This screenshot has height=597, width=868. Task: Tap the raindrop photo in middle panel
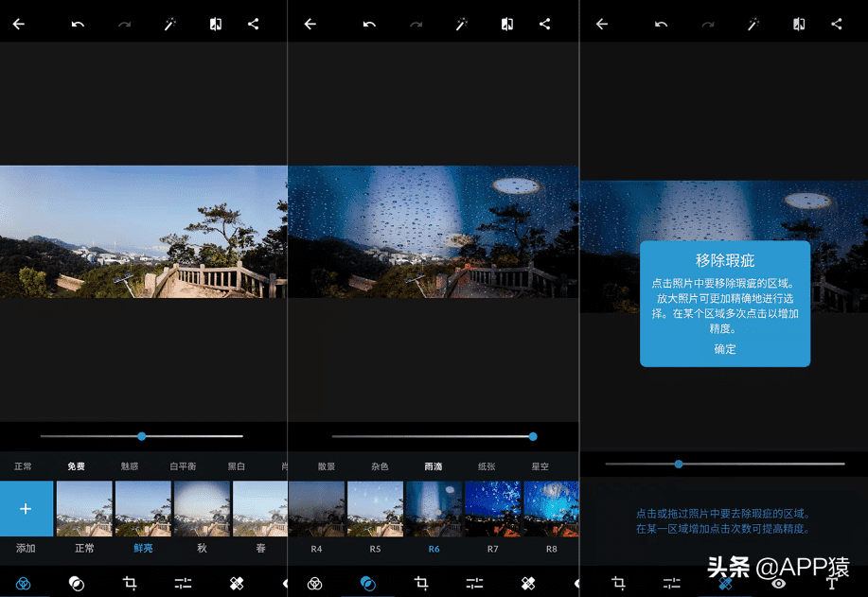point(434,232)
